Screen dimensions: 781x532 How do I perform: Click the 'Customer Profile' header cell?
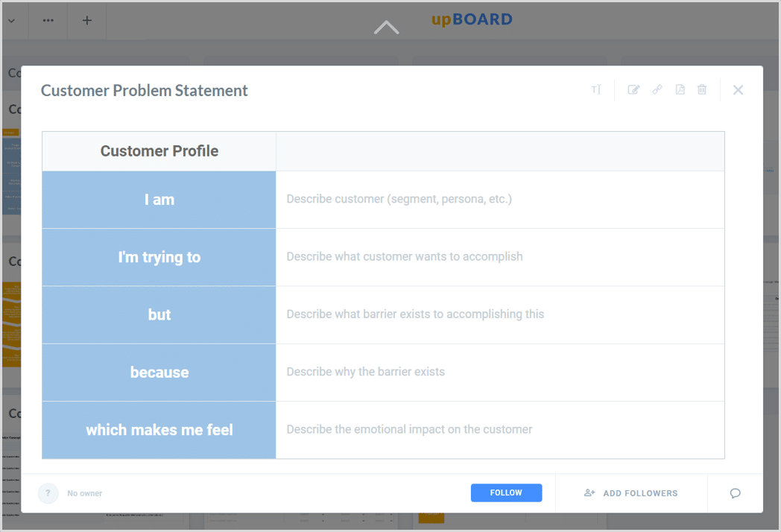(159, 151)
